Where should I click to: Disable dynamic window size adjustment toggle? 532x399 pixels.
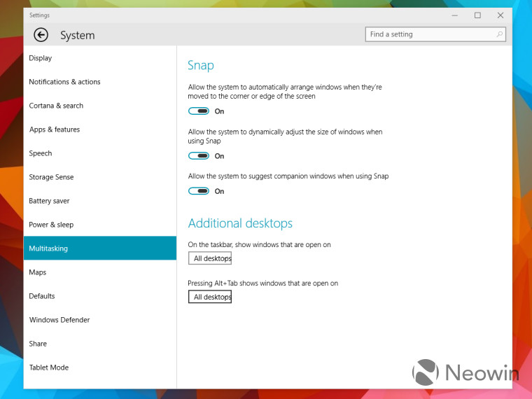click(199, 156)
